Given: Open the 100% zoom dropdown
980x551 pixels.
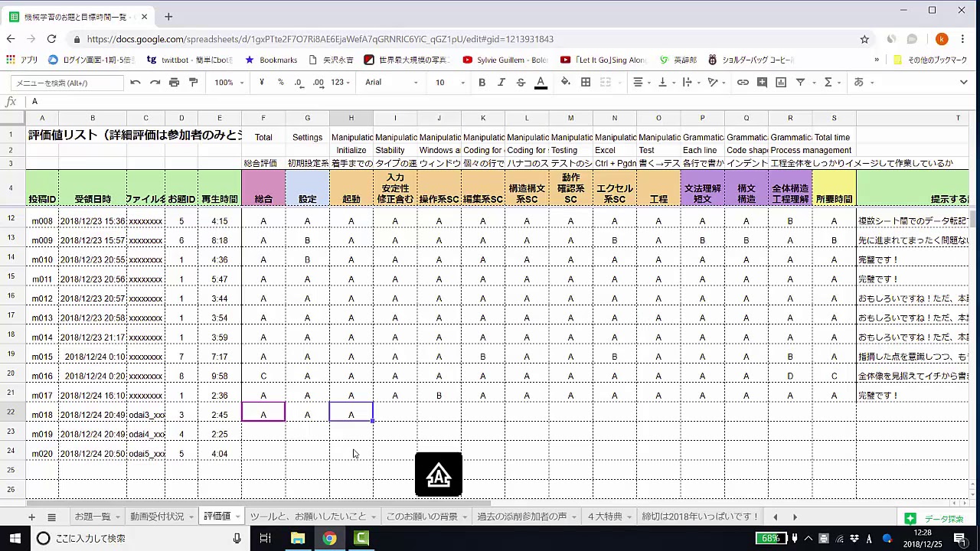Looking at the screenshot, I should pyautogui.click(x=229, y=82).
